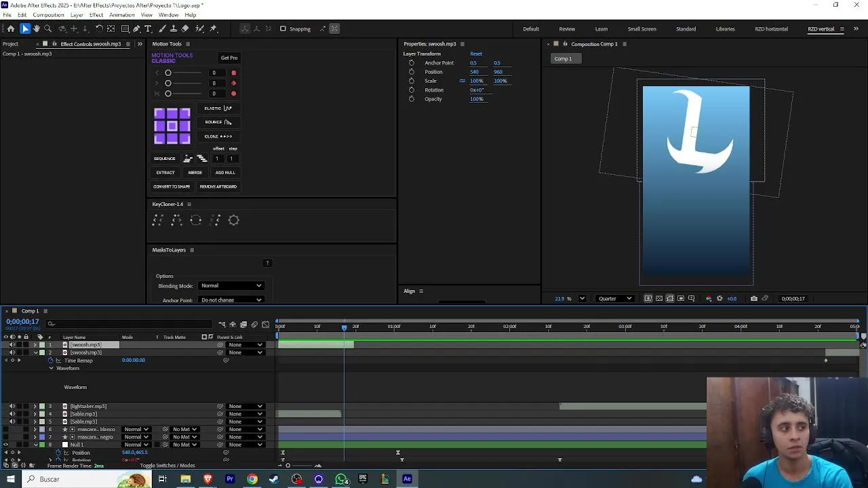Select the Zoom magnifier tool
The height and width of the screenshot is (488, 868).
click(47, 28)
